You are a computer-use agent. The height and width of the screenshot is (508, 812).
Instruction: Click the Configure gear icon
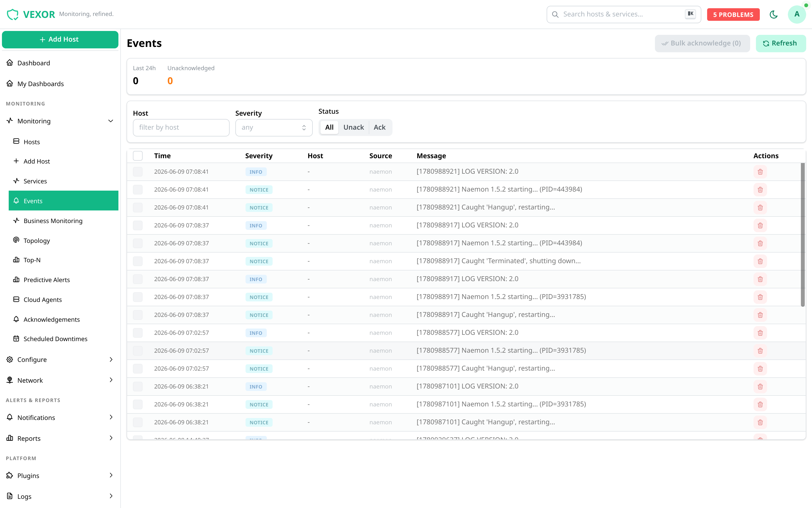pyautogui.click(x=10, y=359)
